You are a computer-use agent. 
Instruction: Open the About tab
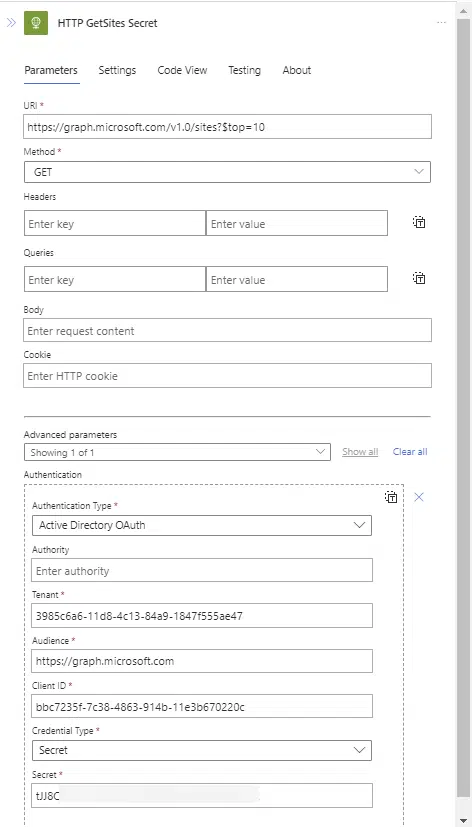pyautogui.click(x=297, y=70)
